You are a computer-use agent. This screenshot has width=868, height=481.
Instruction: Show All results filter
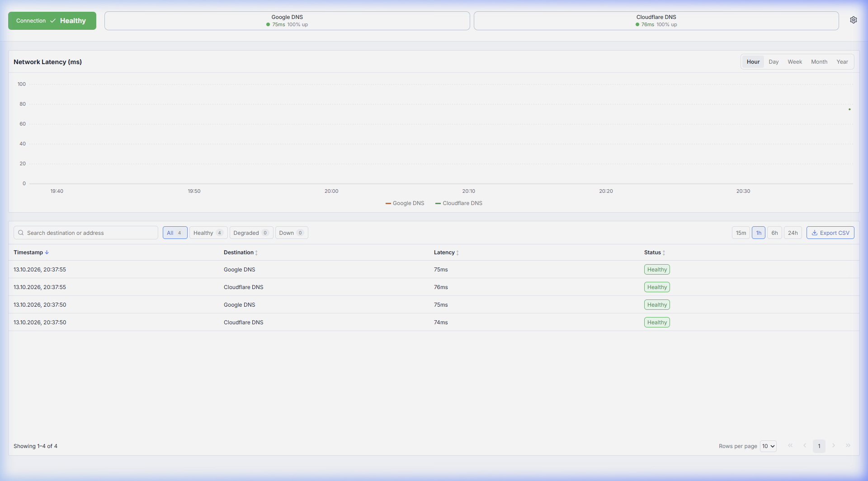click(x=175, y=233)
